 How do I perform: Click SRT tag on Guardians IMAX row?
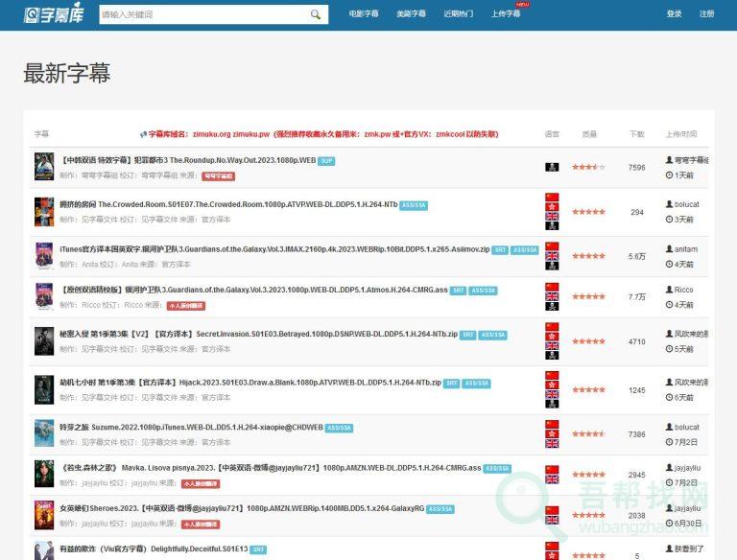(500, 249)
